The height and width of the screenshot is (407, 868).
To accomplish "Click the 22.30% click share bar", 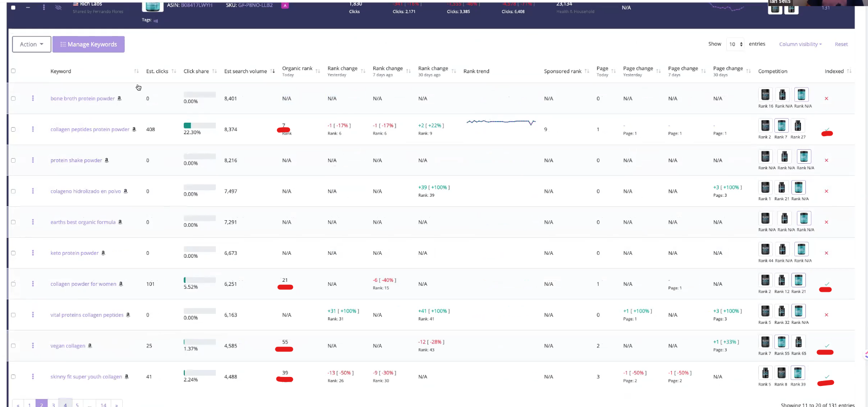I will tap(199, 126).
